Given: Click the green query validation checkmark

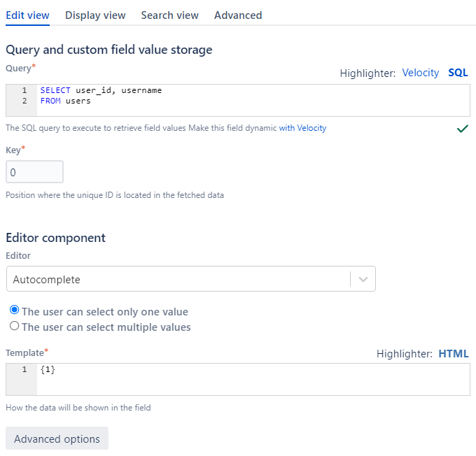Looking at the screenshot, I should point(462,129).
